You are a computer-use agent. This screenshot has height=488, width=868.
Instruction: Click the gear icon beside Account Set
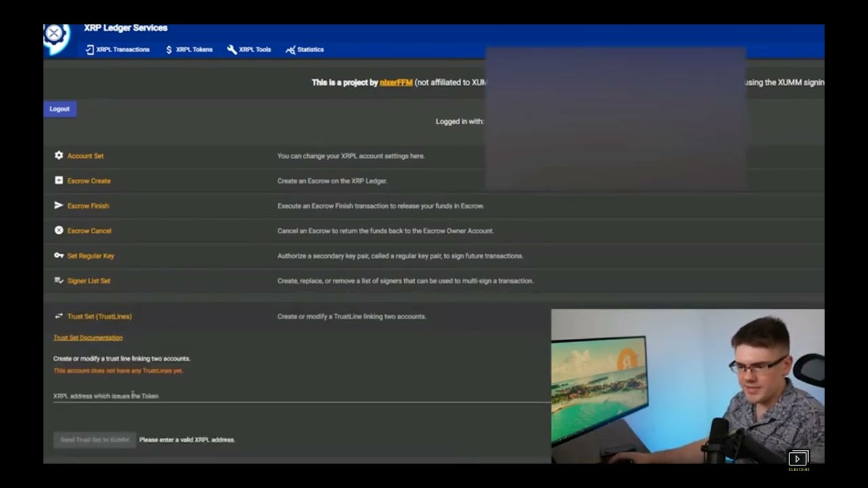tap(59, 155)
